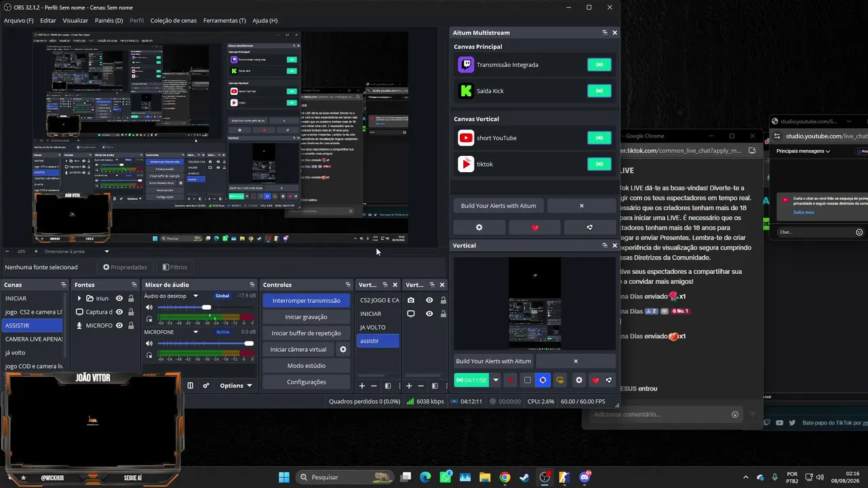
Task: Click Iniciar buffer de repetição button
Action: pyautogui.click(x=307, y=333)
